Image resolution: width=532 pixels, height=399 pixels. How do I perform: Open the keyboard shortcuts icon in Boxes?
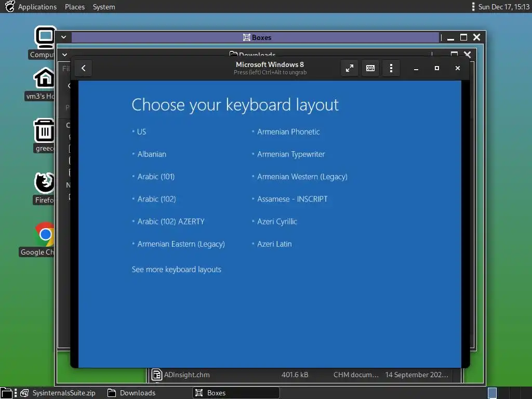[x=370, y=68]
